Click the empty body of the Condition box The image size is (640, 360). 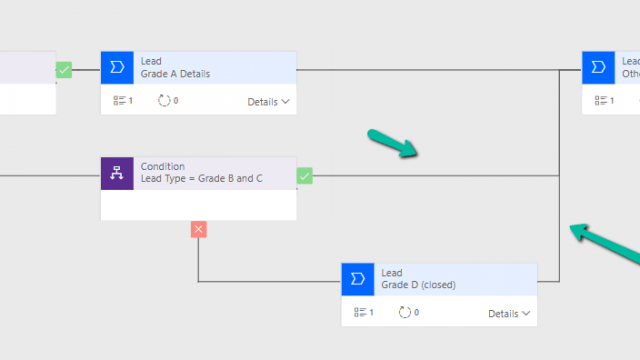click(x=199, y=205)
